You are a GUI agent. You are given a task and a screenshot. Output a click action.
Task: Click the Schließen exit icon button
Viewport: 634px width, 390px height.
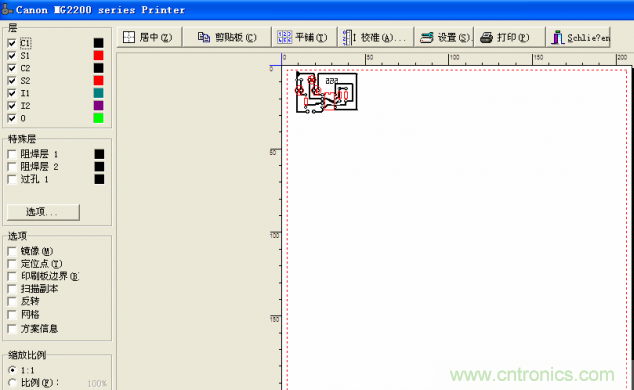tap(579, 38)
